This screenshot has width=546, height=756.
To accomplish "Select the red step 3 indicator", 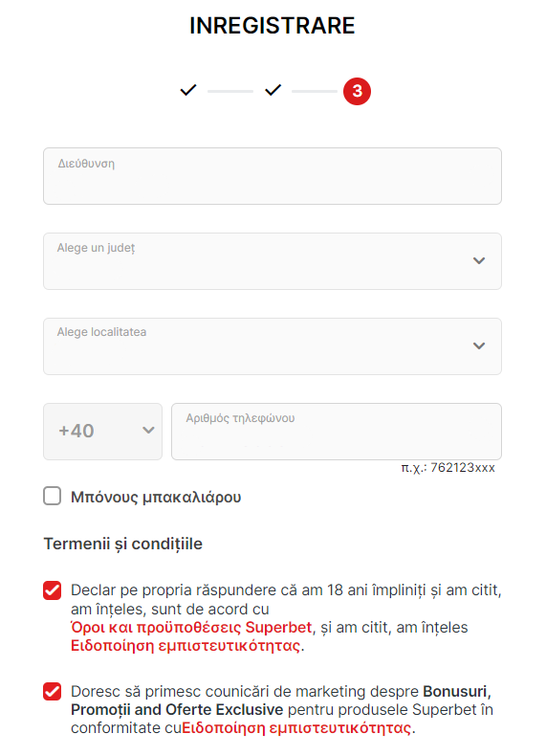I will click(357, 91).
